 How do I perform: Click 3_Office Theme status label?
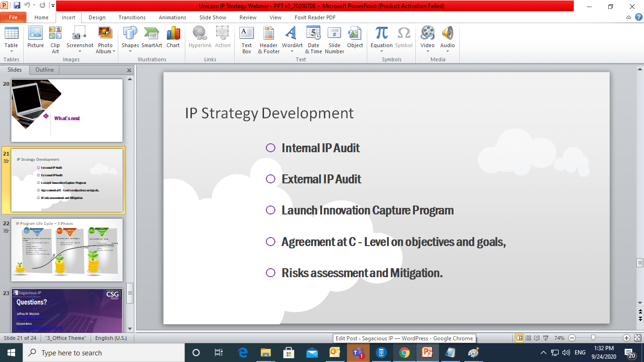pos(66,338)
